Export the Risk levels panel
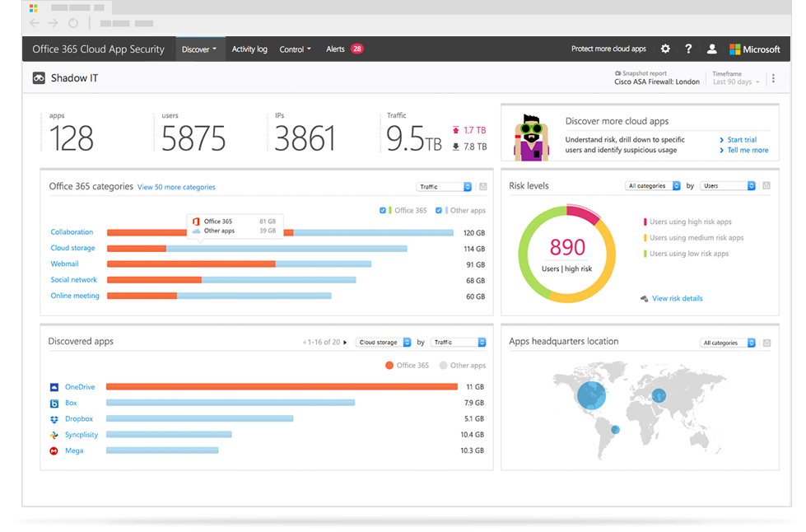The image size is (806, 532). (766, 185)
